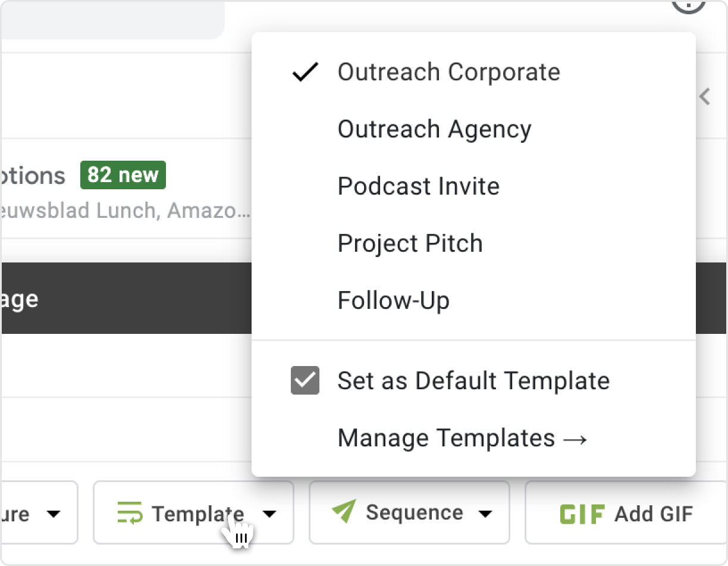
Task: Click the circular icon in top-right corner
Action: pyautogui.click(x=688, y=6)
